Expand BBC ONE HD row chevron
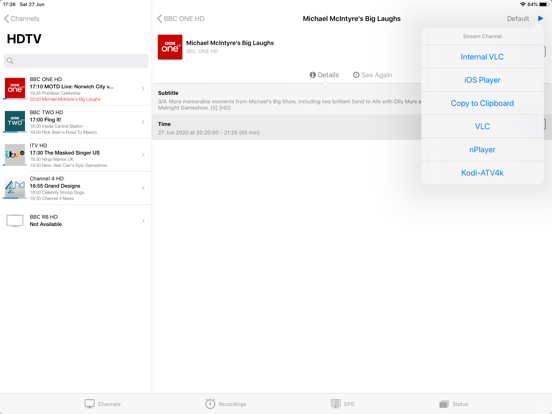 [143, 88]
